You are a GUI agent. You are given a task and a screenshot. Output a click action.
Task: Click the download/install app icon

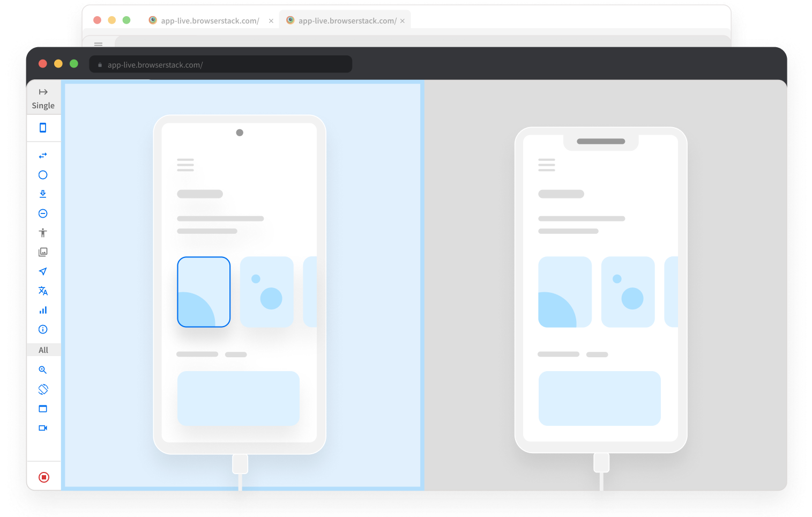coord(43,194)
